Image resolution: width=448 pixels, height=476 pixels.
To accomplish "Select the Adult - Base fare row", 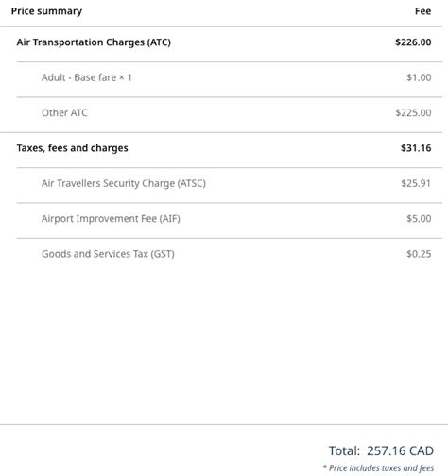I will pos(230,77).
